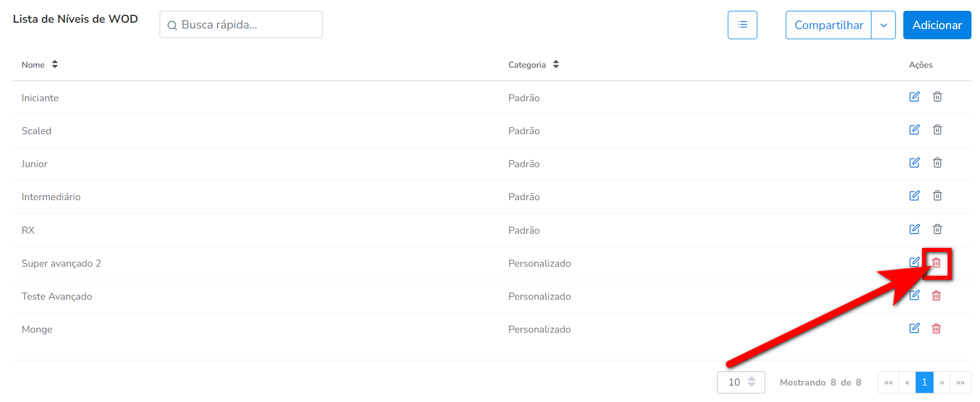Delete the Intermediário level
The image size is (980, 402).
[937, 196]
